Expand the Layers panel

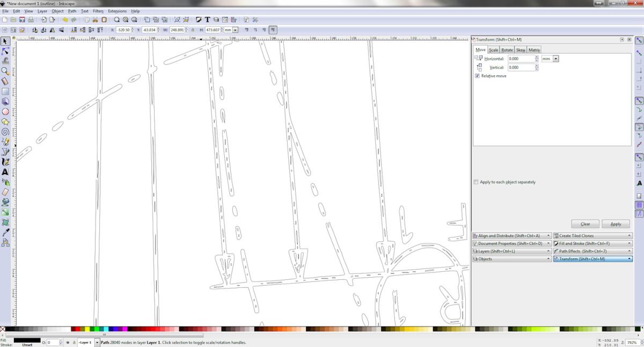tap(511, 251)
